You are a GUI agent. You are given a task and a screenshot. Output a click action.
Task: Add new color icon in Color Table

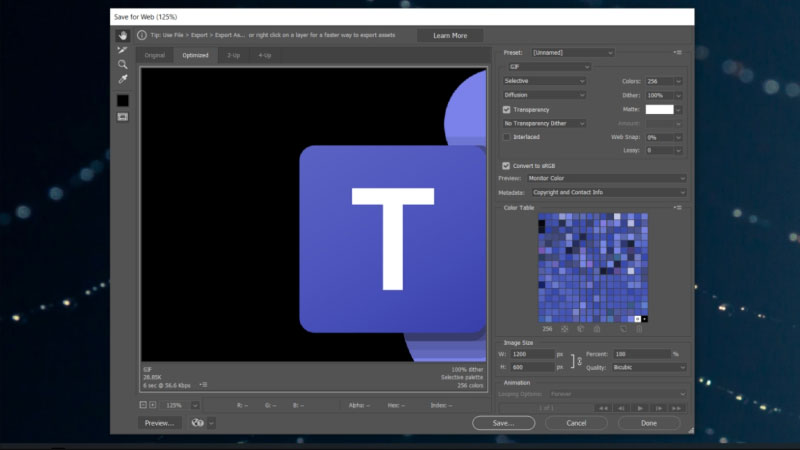point(623,329)
